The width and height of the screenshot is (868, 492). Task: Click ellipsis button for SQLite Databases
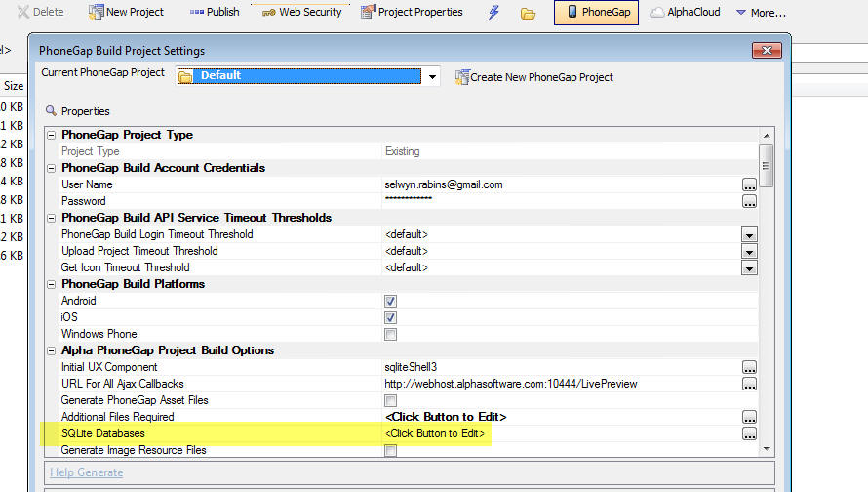coord(749,433)
